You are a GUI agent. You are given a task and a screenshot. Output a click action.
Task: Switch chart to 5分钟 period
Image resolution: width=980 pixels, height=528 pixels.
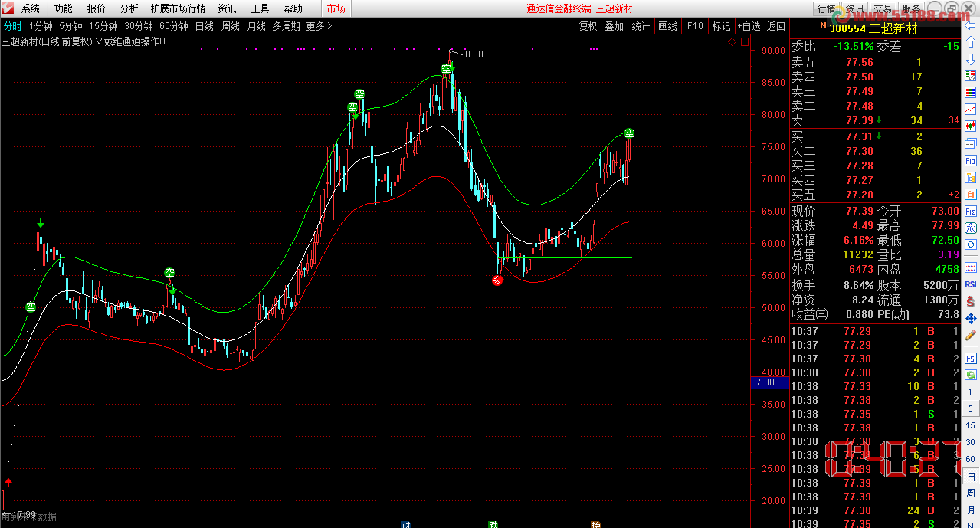[x=70, y=26]
